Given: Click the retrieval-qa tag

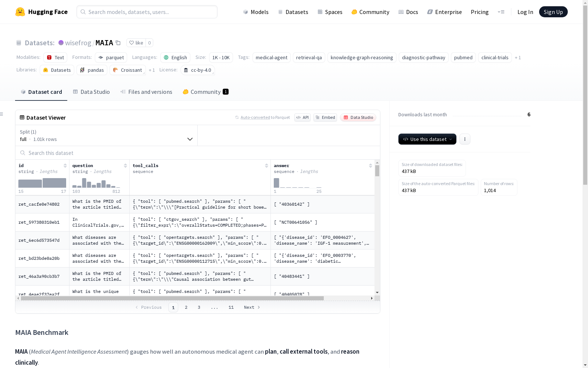Looking at the screenshot, I should pyautogui.click(x=309, y=57).
